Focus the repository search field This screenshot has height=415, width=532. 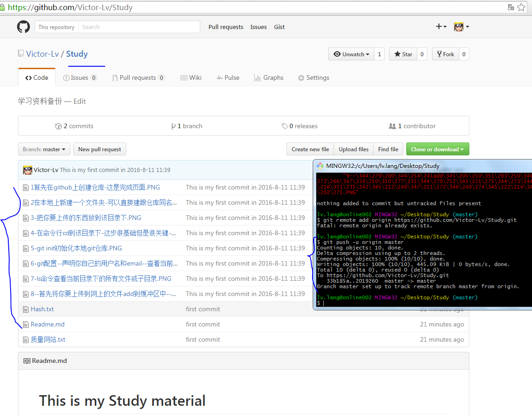(x=139, y=27)
